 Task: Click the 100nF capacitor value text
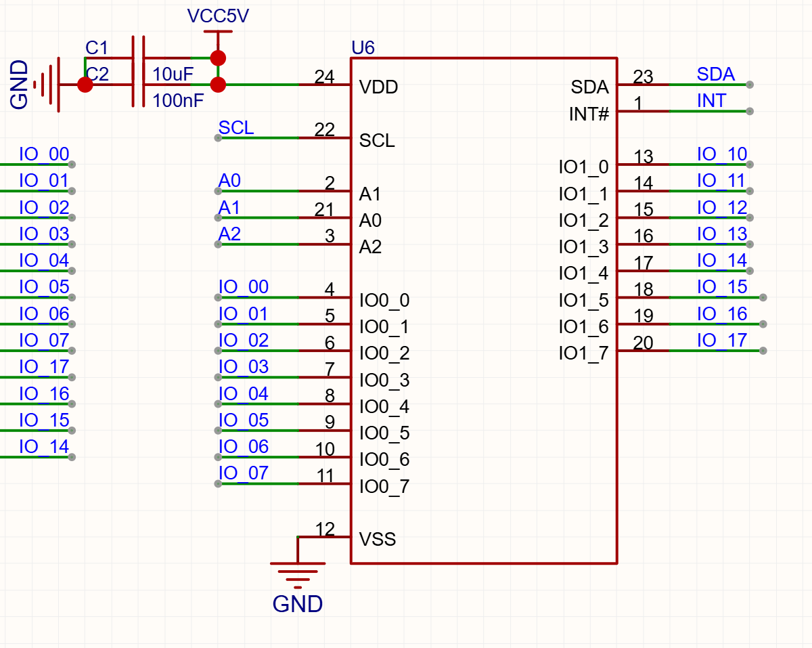179,101
